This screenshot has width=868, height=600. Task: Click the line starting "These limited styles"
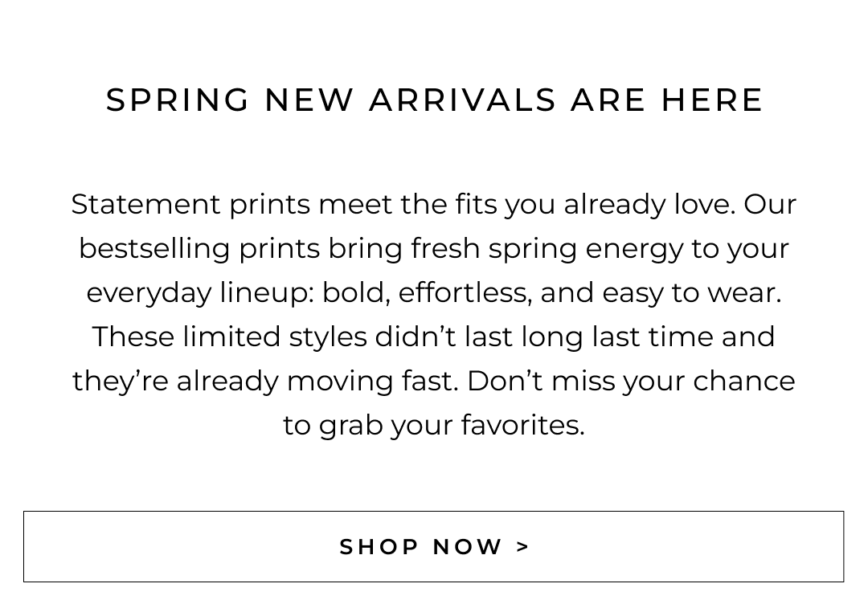(x=434, y=337)
